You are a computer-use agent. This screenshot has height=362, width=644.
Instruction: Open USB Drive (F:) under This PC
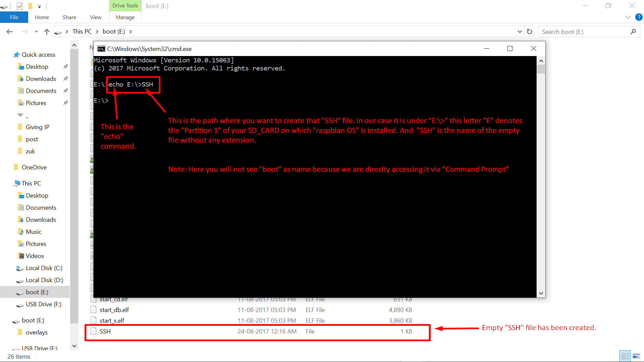(x=43, y=304)
